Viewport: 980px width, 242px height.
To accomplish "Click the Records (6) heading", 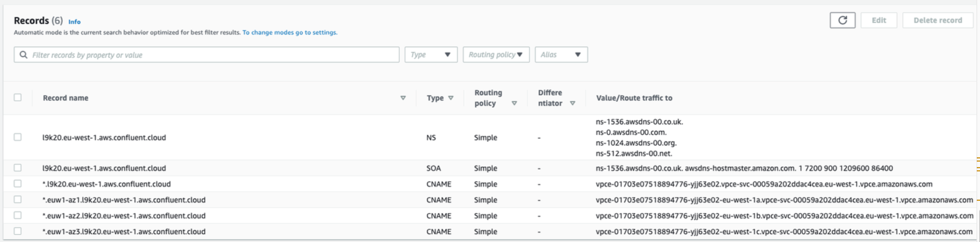I will (x=39, y=21).
